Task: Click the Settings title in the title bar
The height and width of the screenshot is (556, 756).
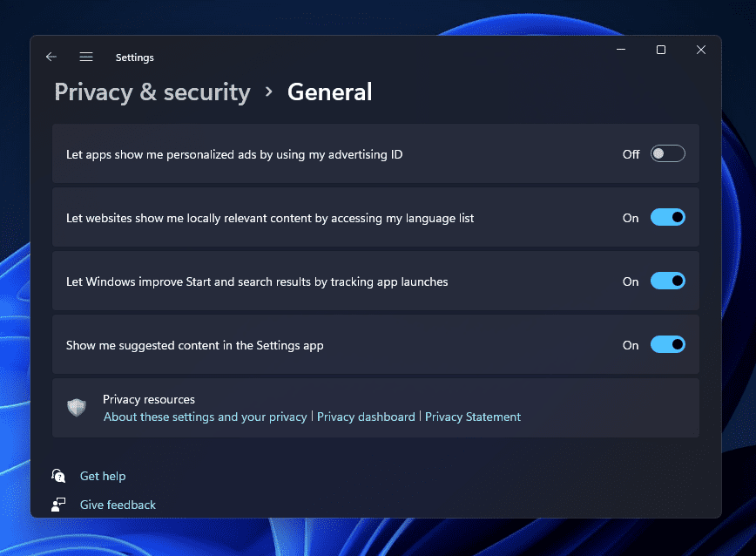Action: click(134, 58)
